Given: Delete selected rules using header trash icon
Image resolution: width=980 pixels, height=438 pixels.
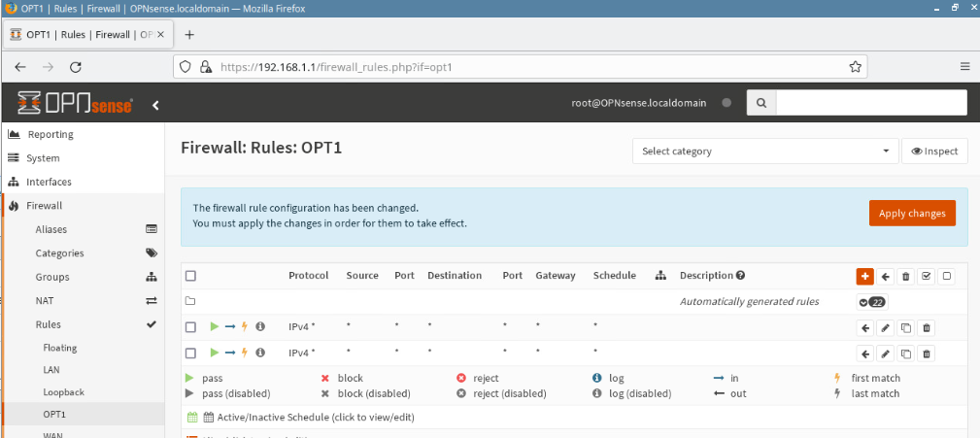Looking at the screenshot, I should click(906, 276).
